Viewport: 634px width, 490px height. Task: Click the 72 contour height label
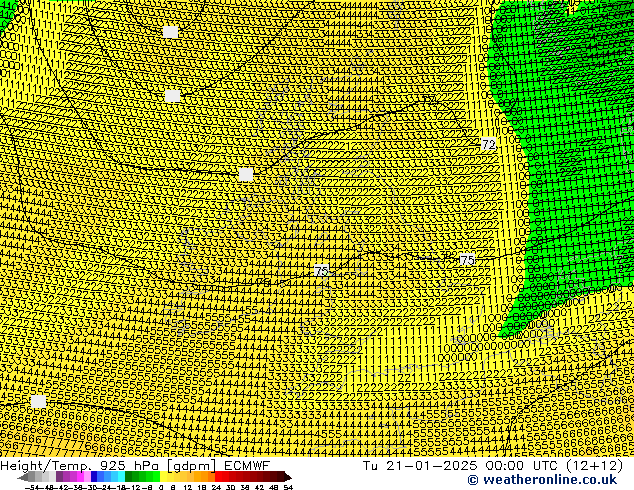point(488,144)
